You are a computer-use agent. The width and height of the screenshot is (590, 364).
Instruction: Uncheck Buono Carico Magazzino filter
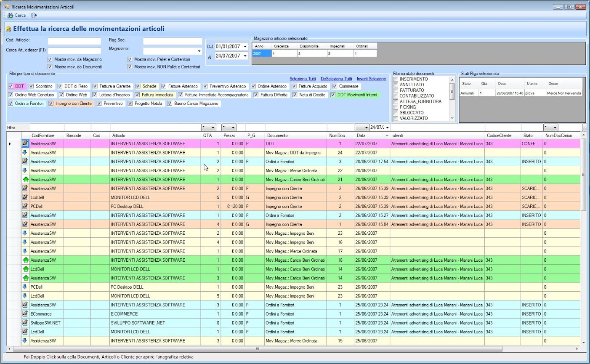(170, 104)
